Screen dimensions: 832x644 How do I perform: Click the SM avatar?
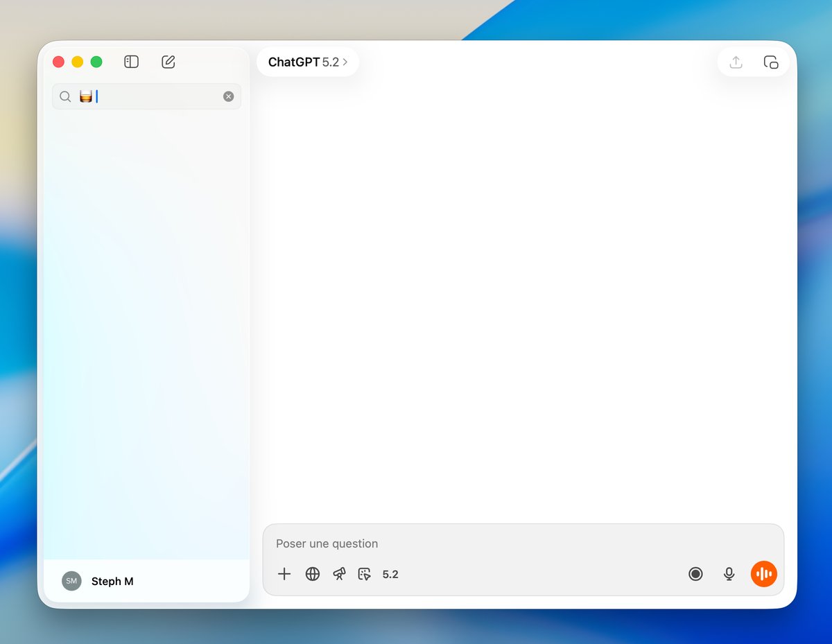click(x=71, y=581)
